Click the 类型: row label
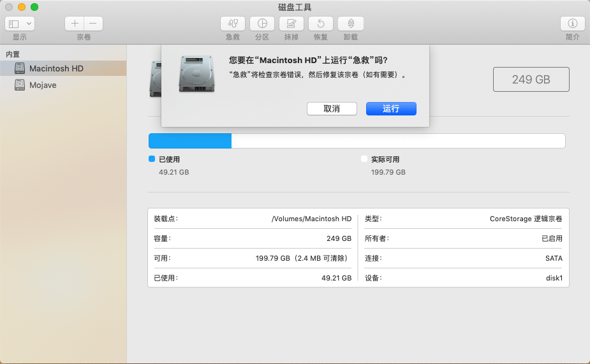590x364 pixels. click(373, 219)
